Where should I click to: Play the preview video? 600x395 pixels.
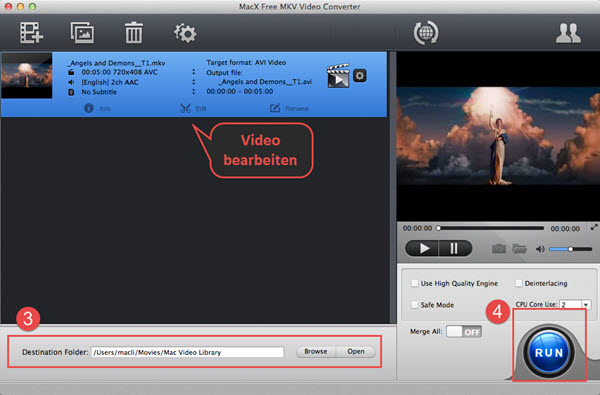point(423,249)
